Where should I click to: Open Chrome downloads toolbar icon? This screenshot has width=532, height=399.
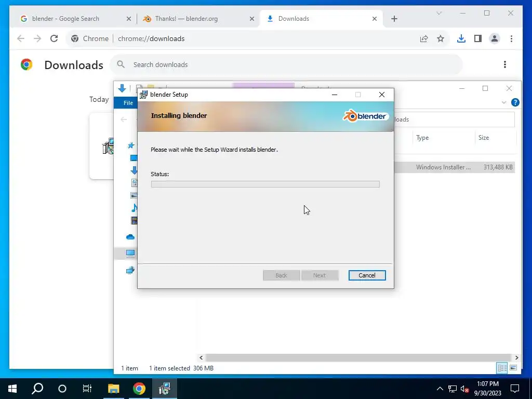(461, 38)
